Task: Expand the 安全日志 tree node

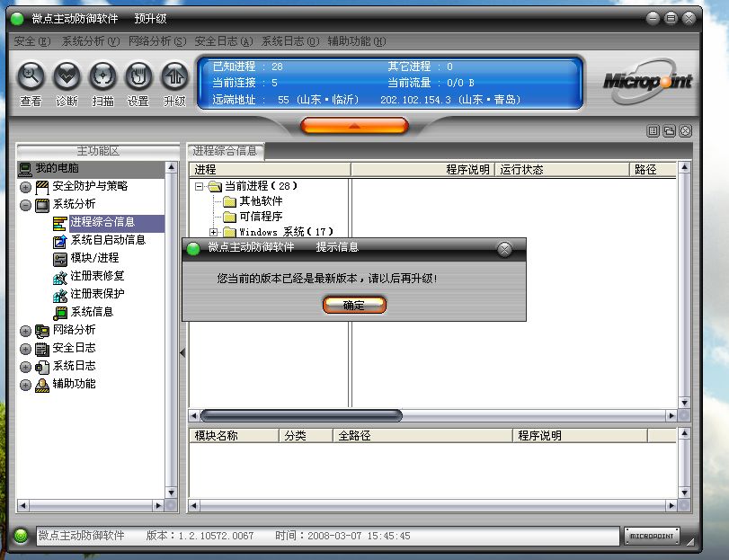Action: tap(25, 349)
